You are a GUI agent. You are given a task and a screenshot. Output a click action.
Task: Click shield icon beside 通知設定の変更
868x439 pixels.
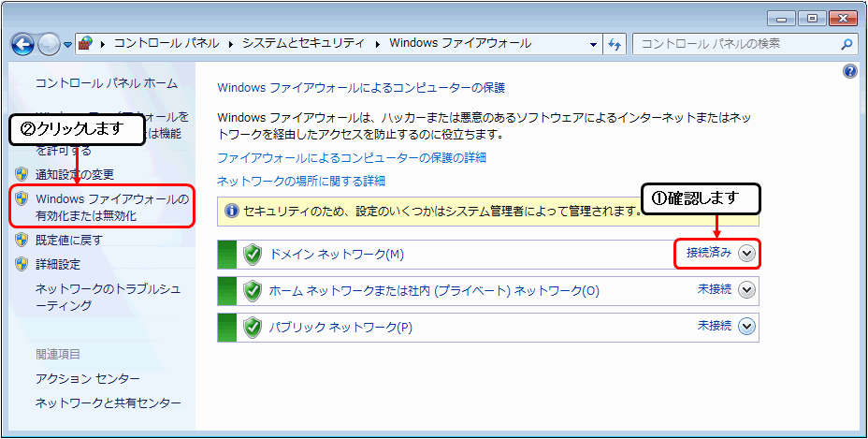tap(21, 175)
